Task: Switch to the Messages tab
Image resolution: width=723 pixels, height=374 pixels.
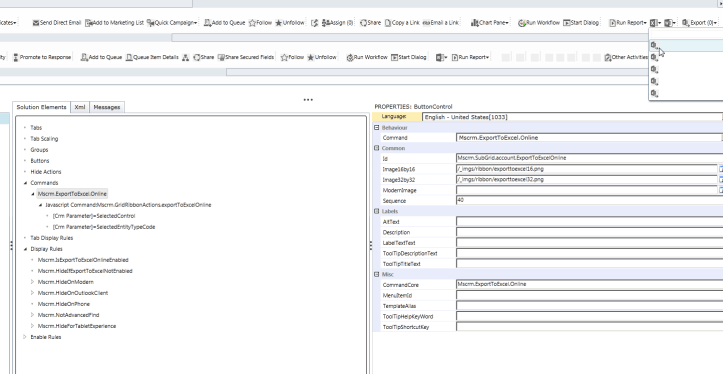Action: (107, 107)
